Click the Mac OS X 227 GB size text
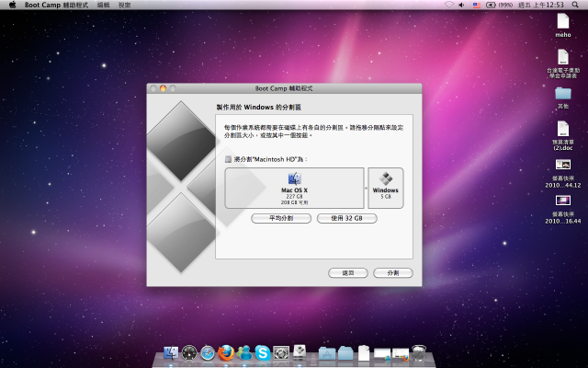Screen dimensions: 588x368 click(x=294, y=196)
